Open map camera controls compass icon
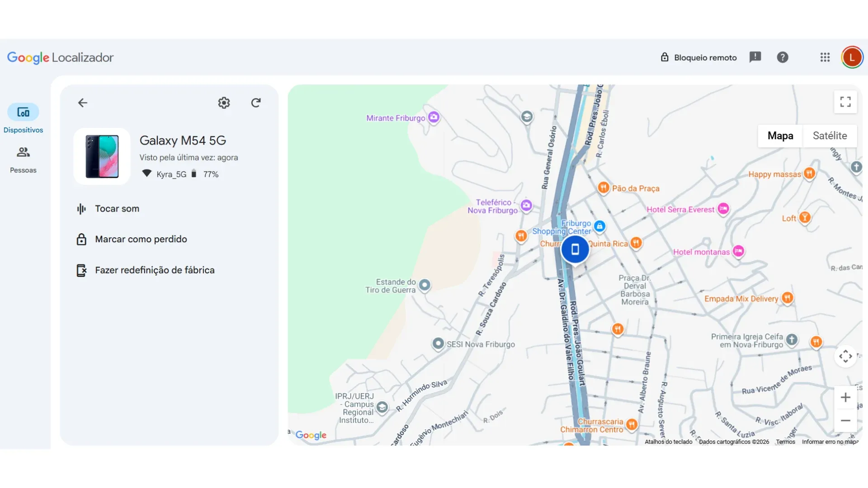The image size is (868, 488). pyautogui.click(x=845, y=357)
